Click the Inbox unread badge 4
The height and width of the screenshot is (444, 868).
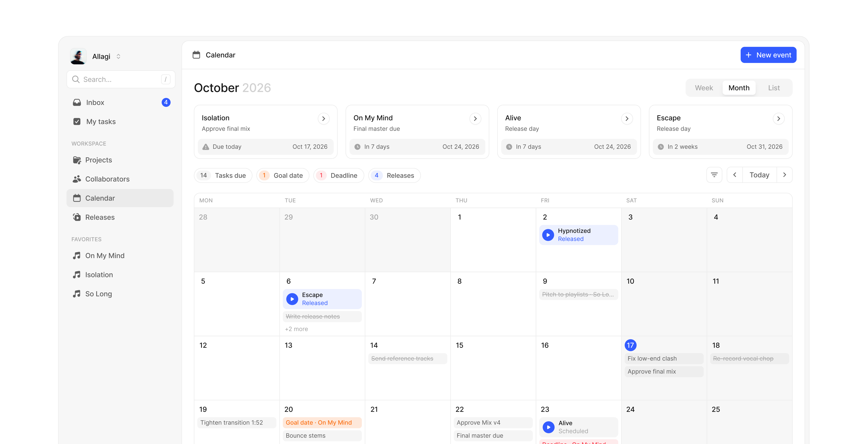(x=166, y=102)
